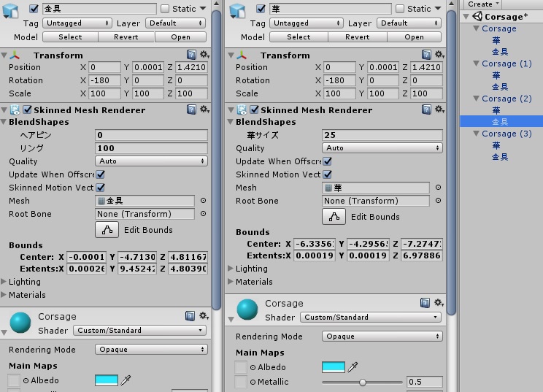The image size is (543, 392).
Task: Click model Revert button in 金具 inspector
Action: point(126,37)
